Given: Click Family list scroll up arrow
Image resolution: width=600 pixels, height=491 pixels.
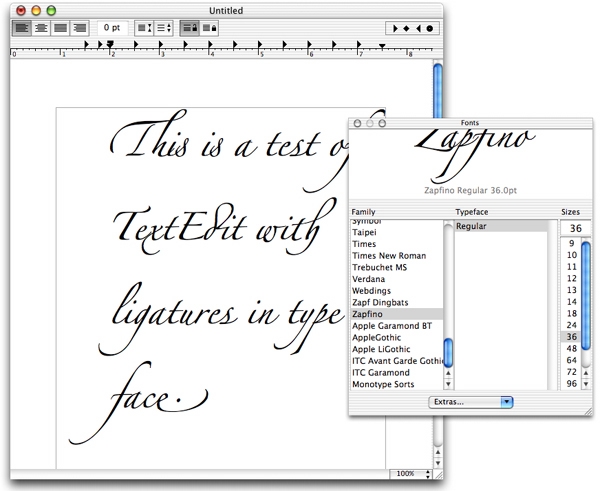Looking at the screenshot, I should click(x=448, y=373).
